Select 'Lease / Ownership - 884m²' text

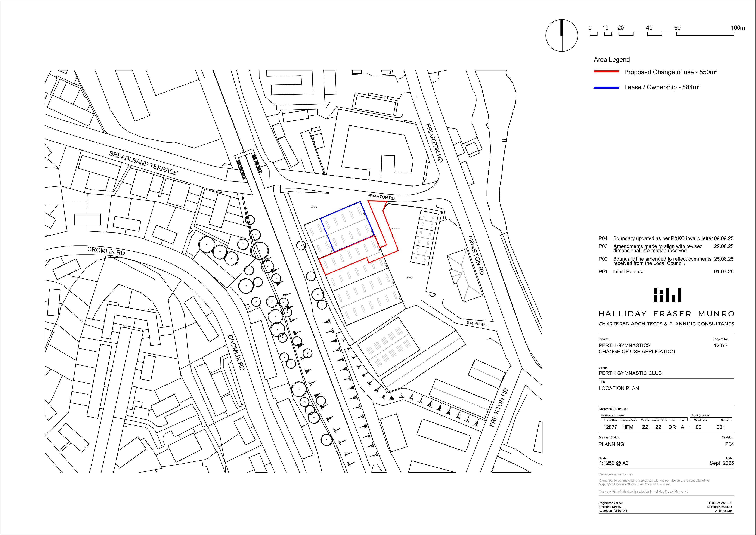pyautogui.click(x=662, y=87)
